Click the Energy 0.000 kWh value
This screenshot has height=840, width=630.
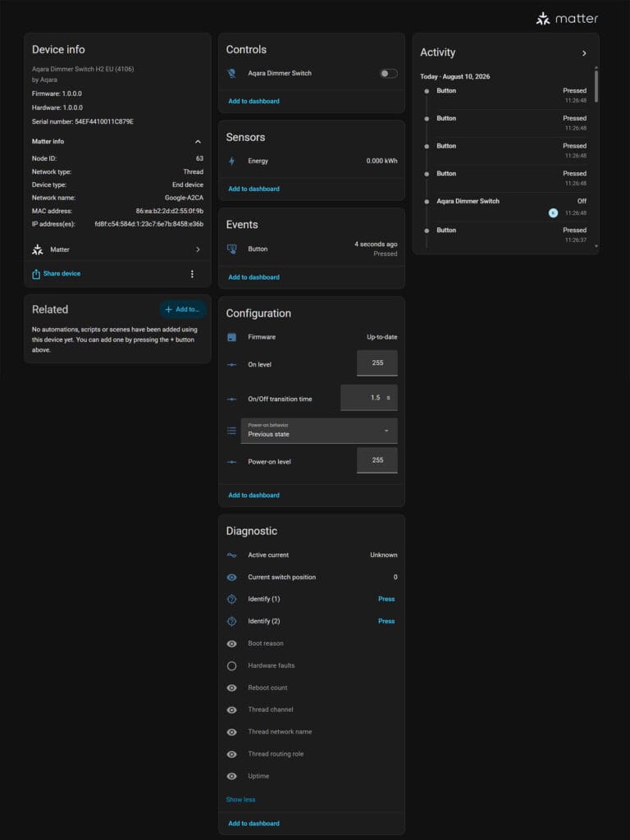pos(382,161)
